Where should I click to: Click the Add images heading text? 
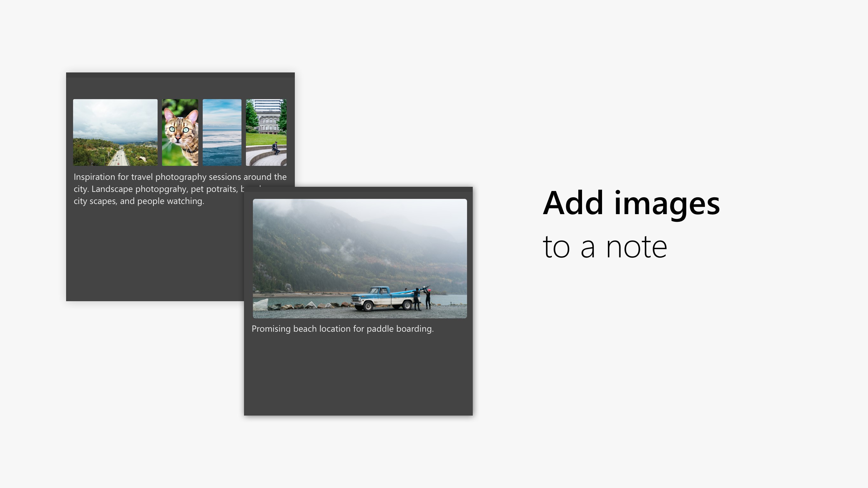[x=631, y=205]
